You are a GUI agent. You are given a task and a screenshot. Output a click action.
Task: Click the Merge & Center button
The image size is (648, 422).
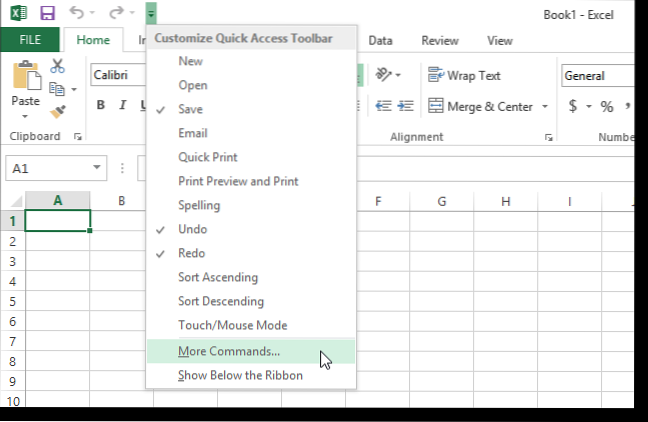click(x=480, y=106)
